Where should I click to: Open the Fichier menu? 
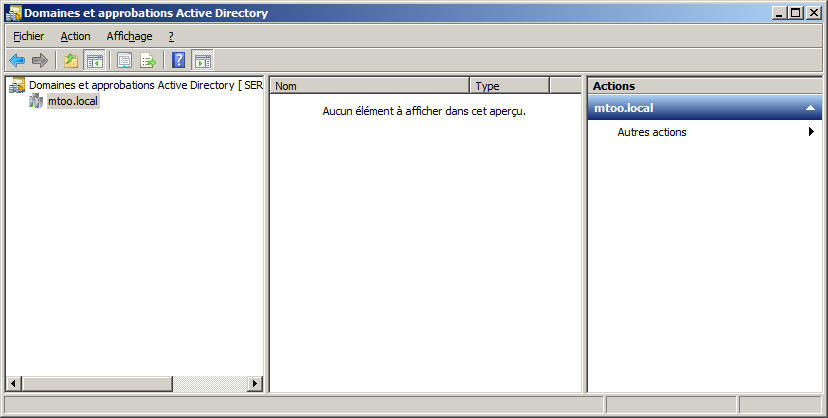(x=28, y=36)
